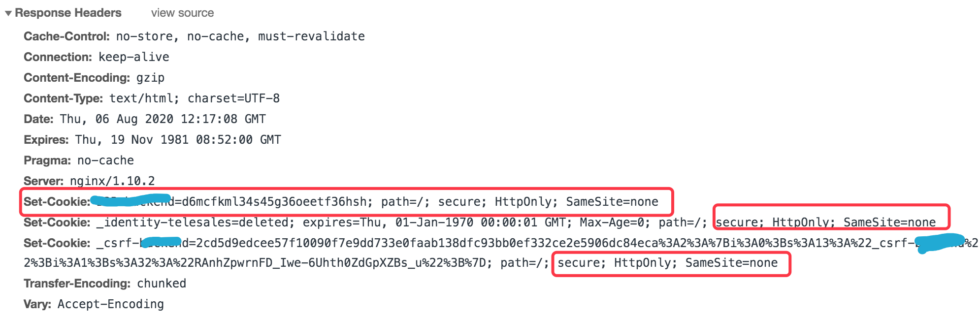
Task: Select the Connection header name
Action: click(x=58, y=57)
